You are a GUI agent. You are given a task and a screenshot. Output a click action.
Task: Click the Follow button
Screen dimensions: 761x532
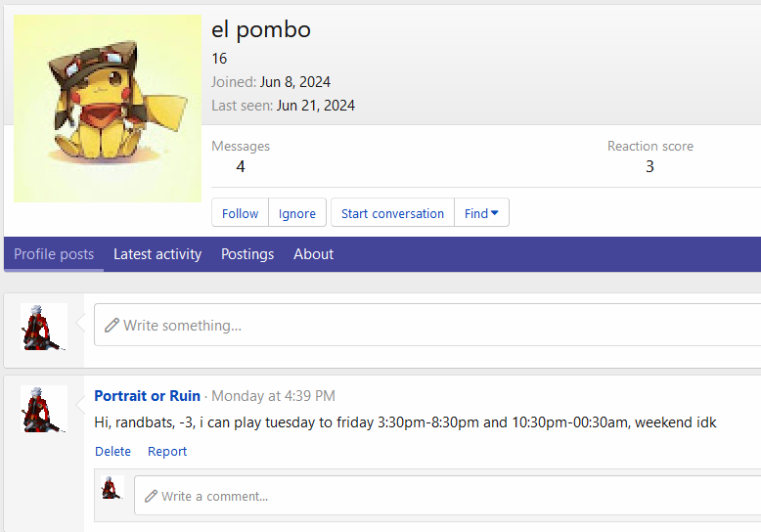point(240,213)
